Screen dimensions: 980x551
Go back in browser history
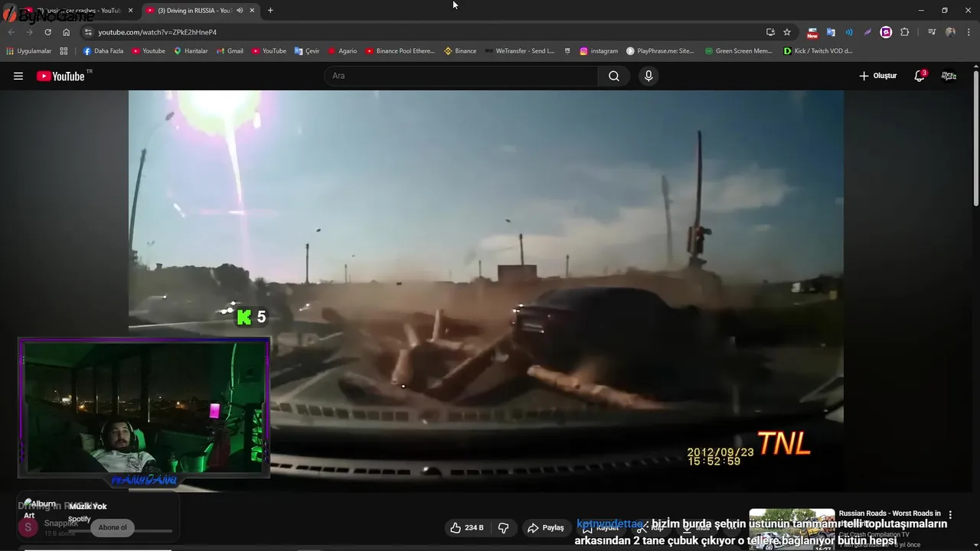pos(11,32)
